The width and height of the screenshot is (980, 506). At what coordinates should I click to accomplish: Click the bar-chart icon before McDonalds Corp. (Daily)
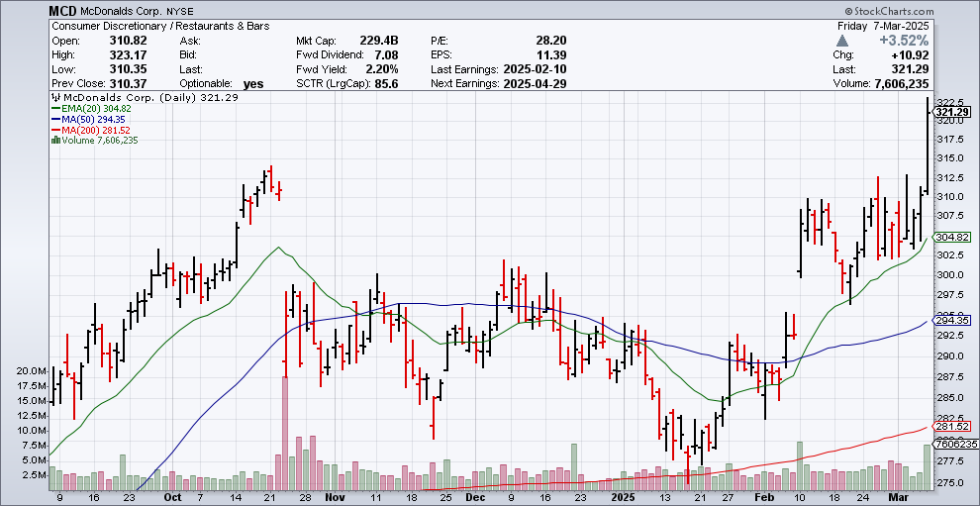[x=55, y=98]
